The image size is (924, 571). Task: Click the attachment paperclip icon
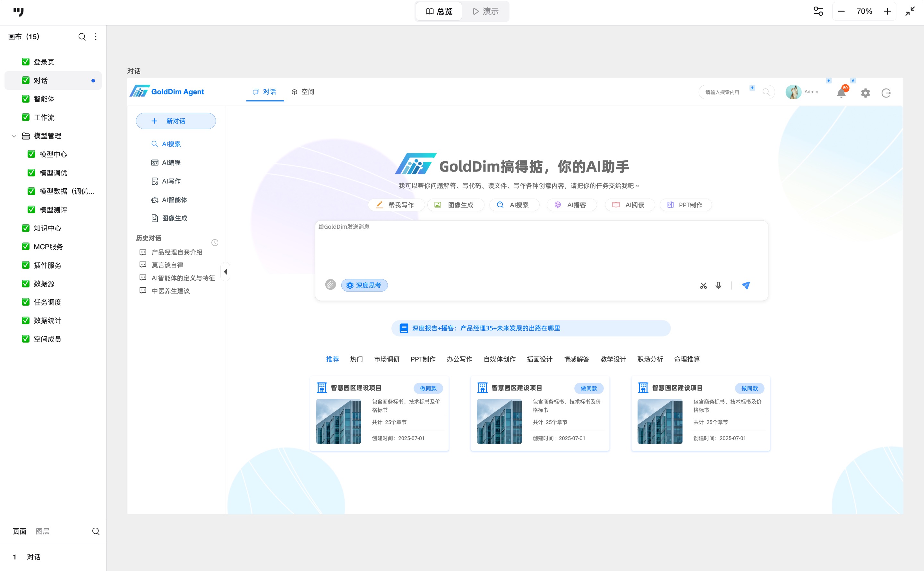pyautogui.click(x=330, y=284)
